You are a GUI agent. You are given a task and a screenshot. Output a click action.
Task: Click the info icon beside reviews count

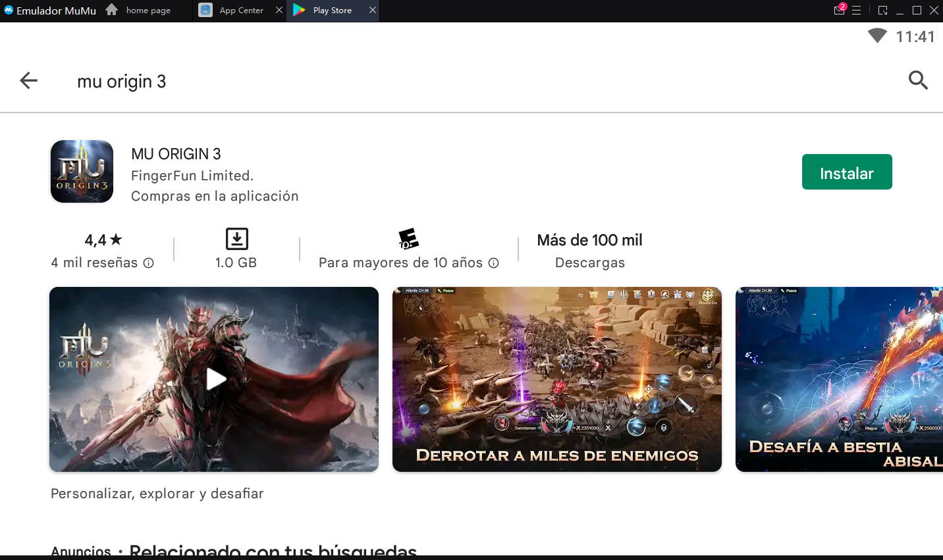tap(149, 263)
